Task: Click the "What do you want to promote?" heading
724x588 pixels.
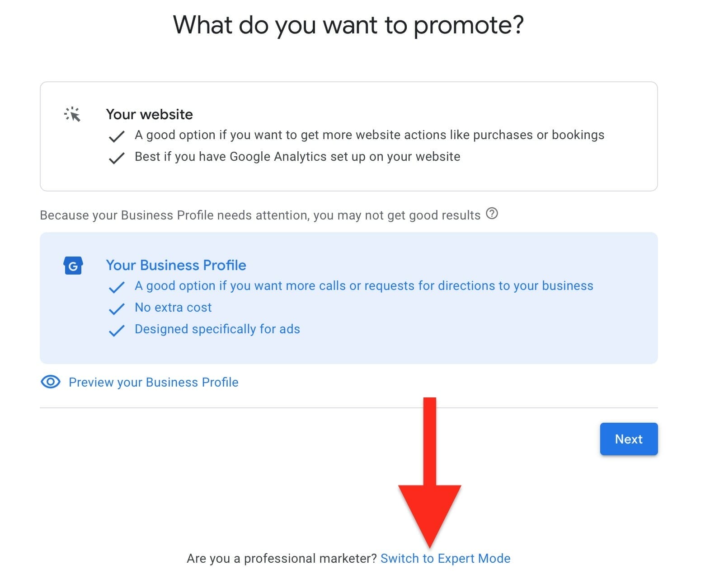Action: coord(348,25)
